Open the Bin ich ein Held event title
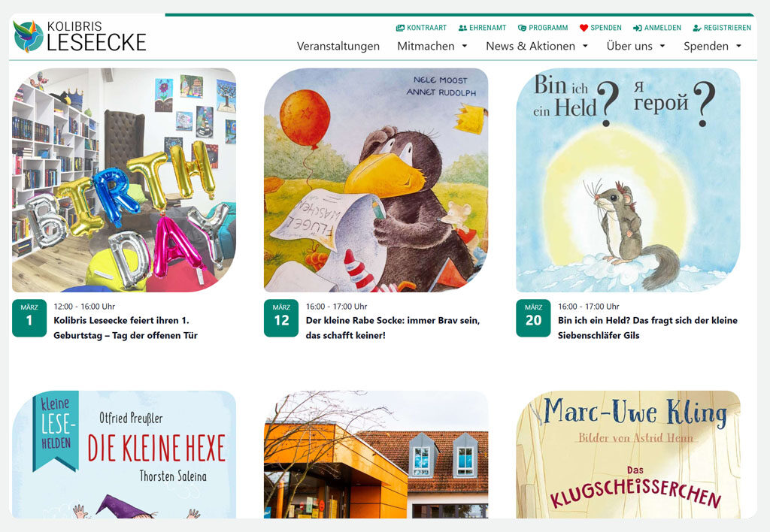The image size is (770, 532). [647, 328]
